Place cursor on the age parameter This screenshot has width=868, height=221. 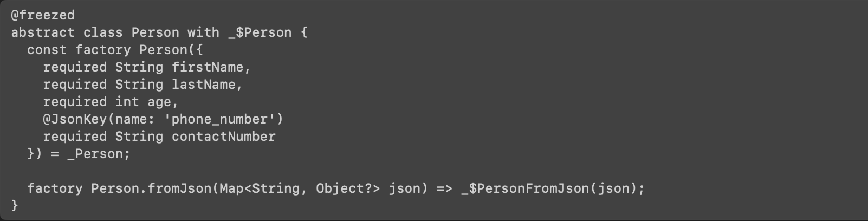[159, 102]
